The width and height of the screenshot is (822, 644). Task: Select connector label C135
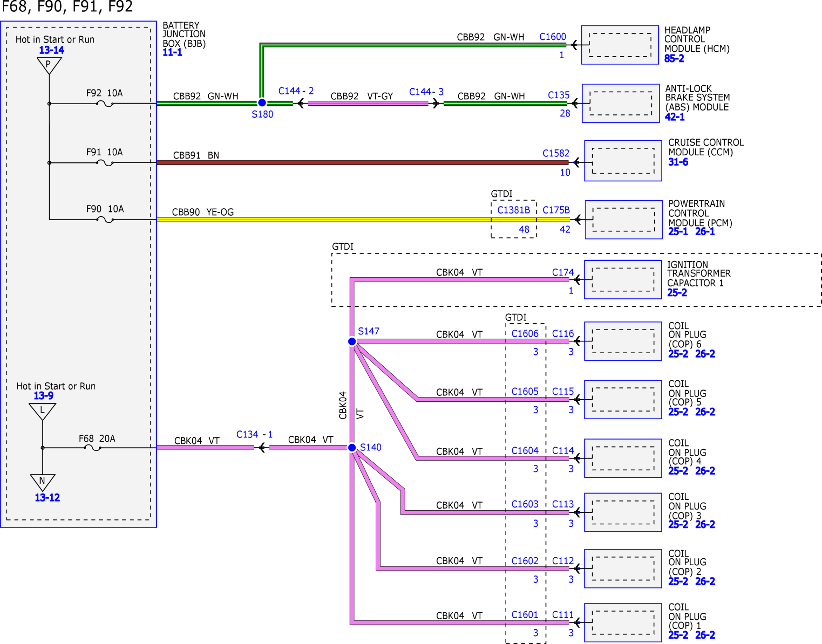tap(559, 95)
